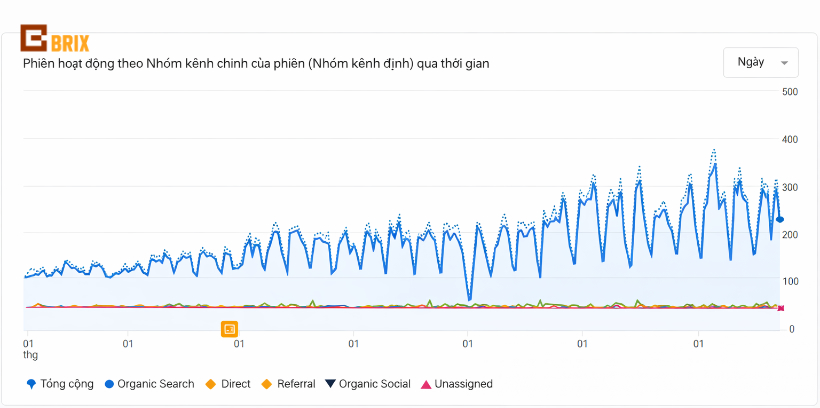820x408 pixels.
Task: Click the blue circle Organic Search marker
Action: click(x=109, y=384)
